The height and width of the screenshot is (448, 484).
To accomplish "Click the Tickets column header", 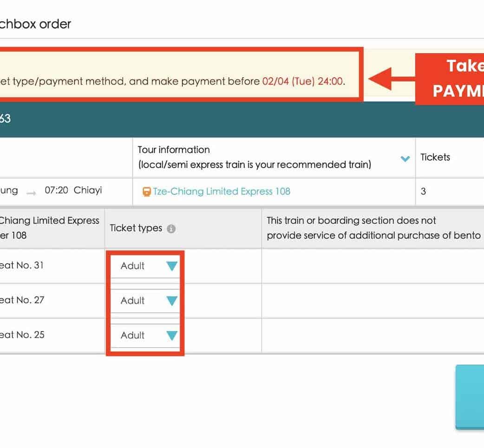I will [435, 158].
